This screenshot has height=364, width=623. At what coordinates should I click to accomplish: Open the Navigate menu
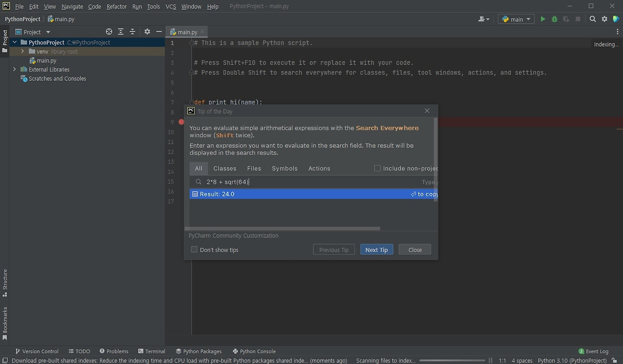tap(72, 6)
